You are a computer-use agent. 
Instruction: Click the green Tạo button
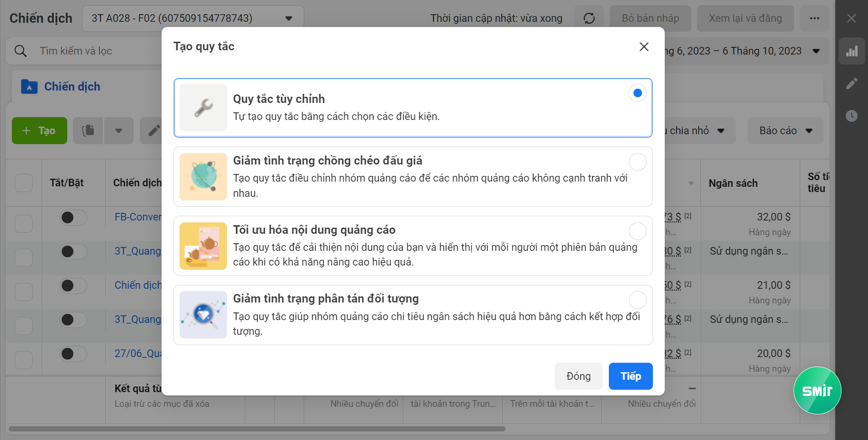(39, 130)
